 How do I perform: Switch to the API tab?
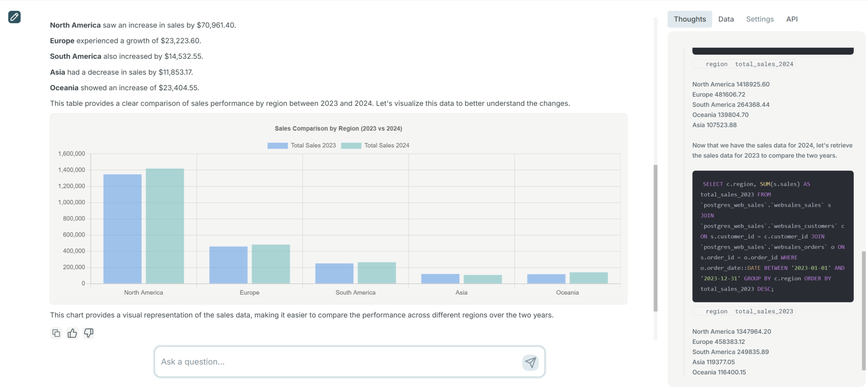tap(792, 19)
